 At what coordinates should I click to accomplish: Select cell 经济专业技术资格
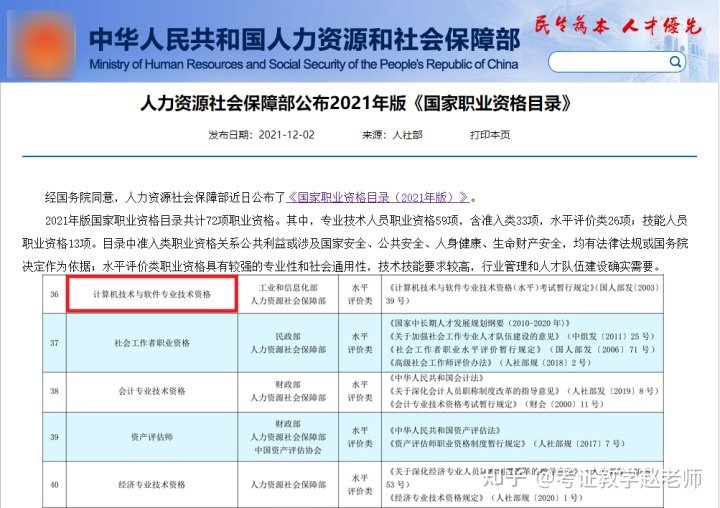(152, 485)
